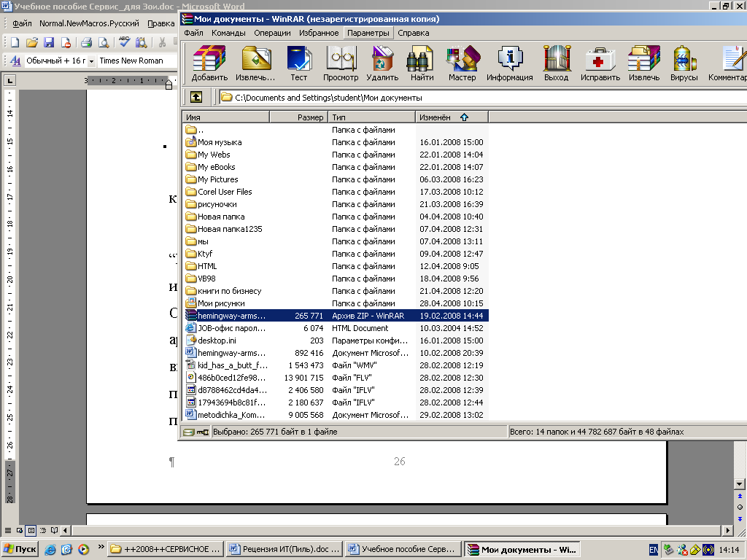Click the New document icon in Word
This screenshot has width=747, height=560.
[15, 42]
